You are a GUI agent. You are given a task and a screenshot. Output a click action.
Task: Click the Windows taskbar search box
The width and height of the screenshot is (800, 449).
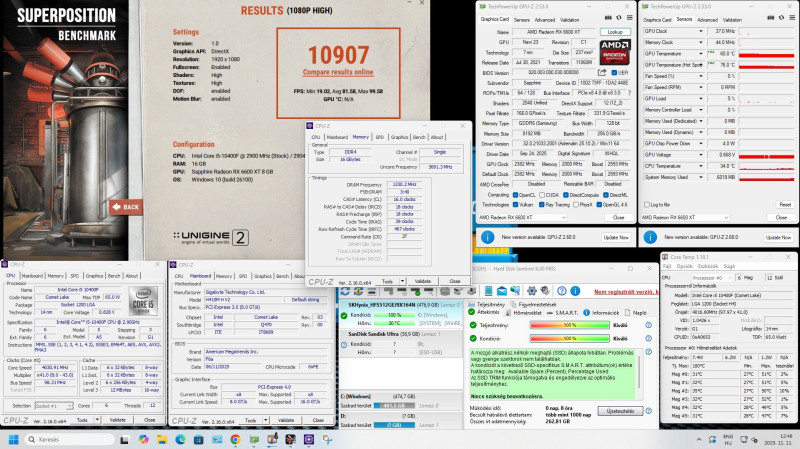tap(69, 439)
